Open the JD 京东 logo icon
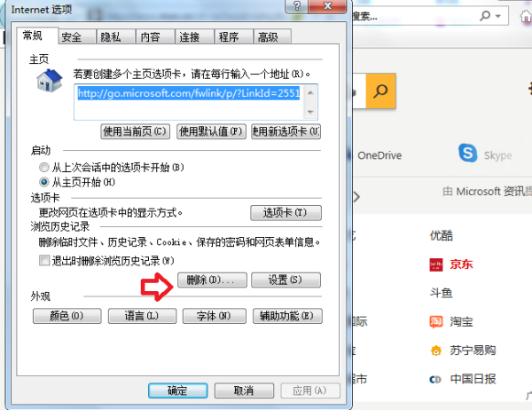Screen dimensions: 532x410 [x=436, y=264]
